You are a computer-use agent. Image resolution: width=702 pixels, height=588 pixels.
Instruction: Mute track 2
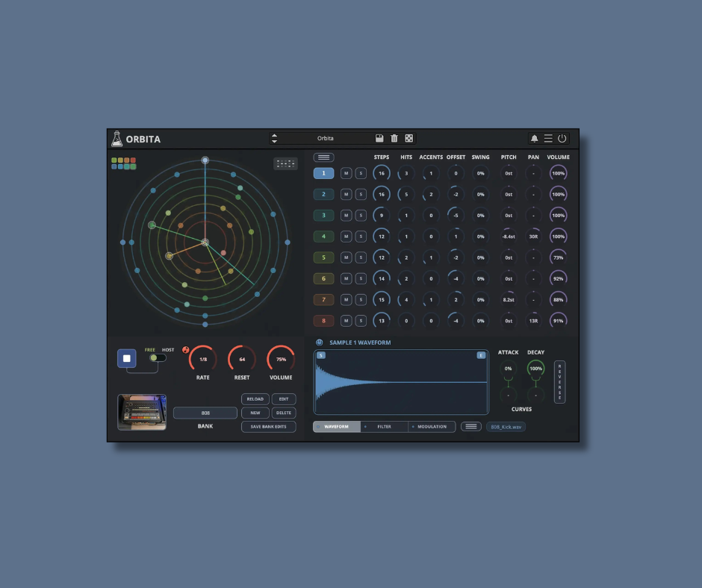(x=346, y=194)
